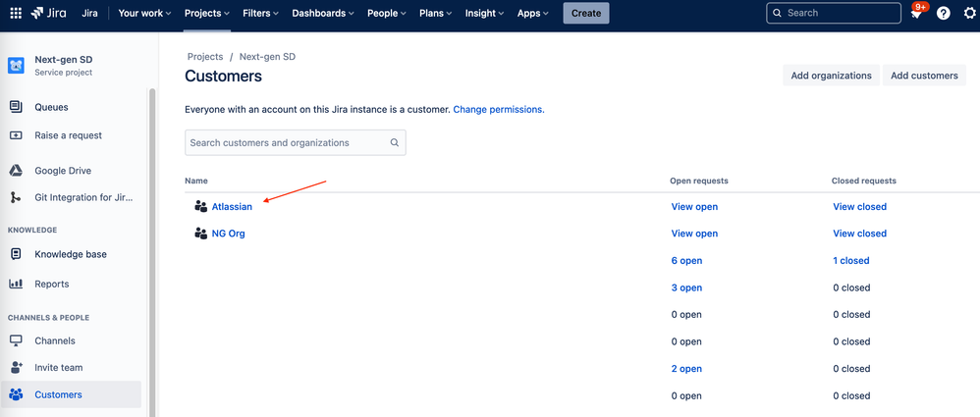Click the 2 open requests link
Viewport: 980px width, 417px height.
coord(686,369)
